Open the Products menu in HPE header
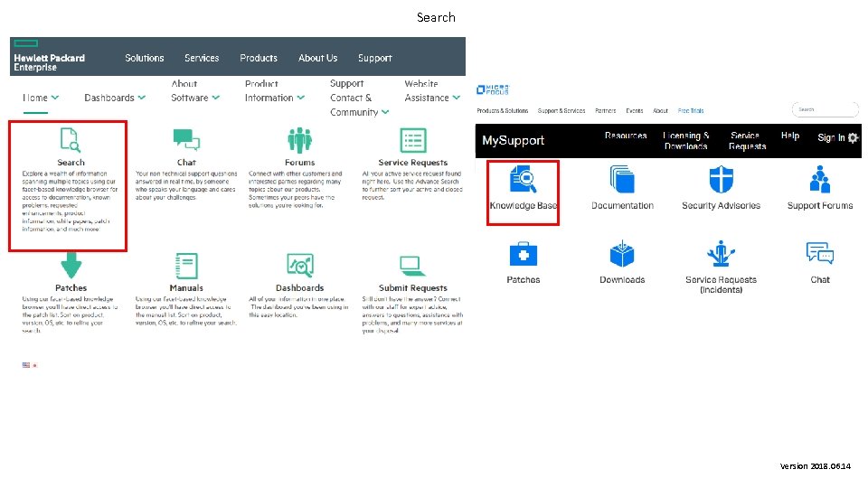This screenshot has width=868, height=488. click(259, 58)
